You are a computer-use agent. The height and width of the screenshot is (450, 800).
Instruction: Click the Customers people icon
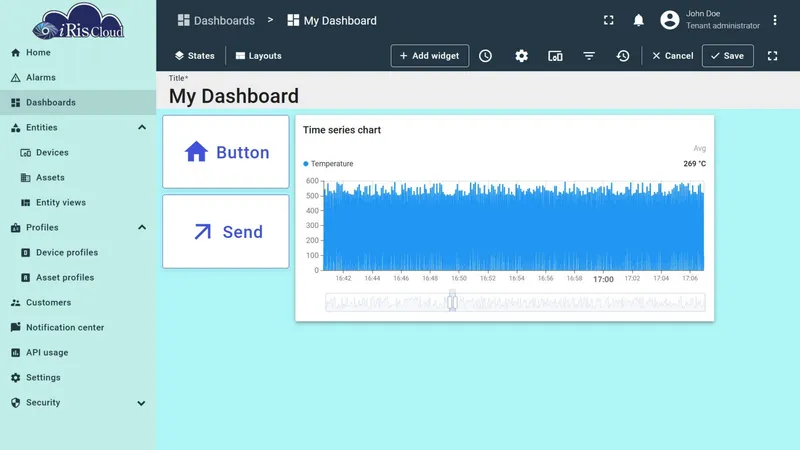coord(15,303)
